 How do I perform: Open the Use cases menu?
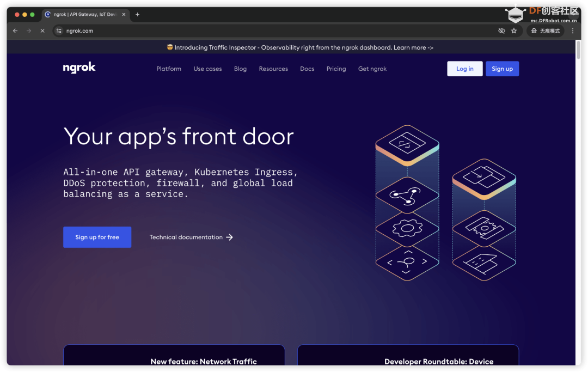pos(207,69)
